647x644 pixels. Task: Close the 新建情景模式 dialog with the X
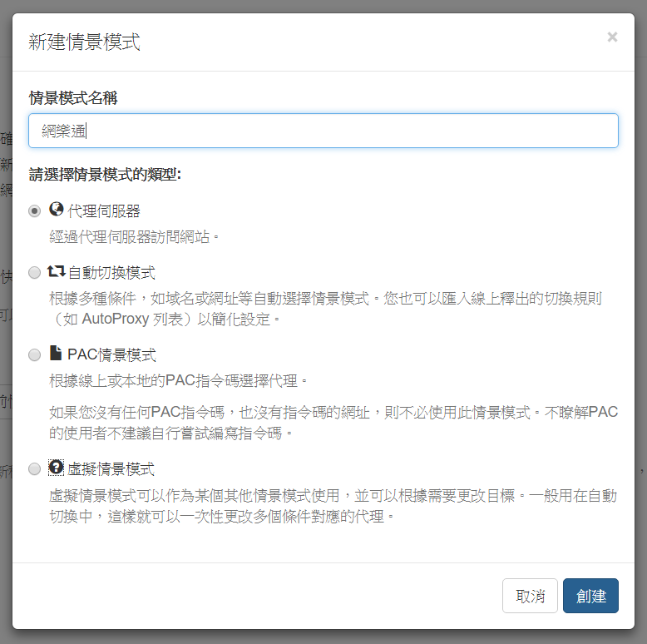coord(612,37)
